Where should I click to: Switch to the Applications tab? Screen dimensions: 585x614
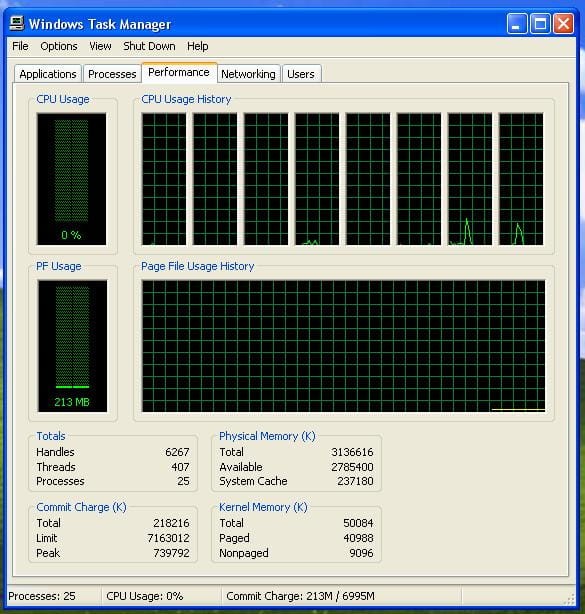(x=48, y=74)
